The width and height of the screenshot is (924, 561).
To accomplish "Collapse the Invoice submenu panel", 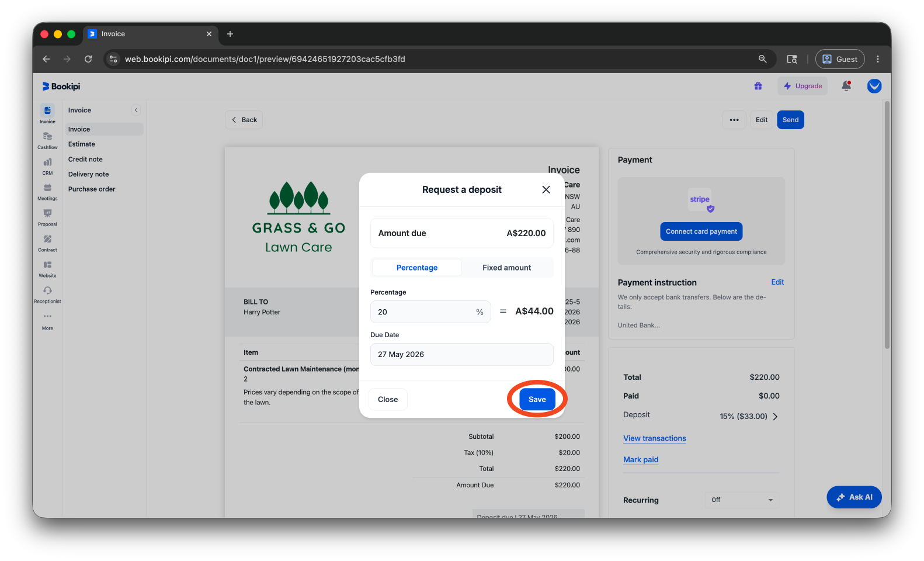I will (x=136, y=110).
